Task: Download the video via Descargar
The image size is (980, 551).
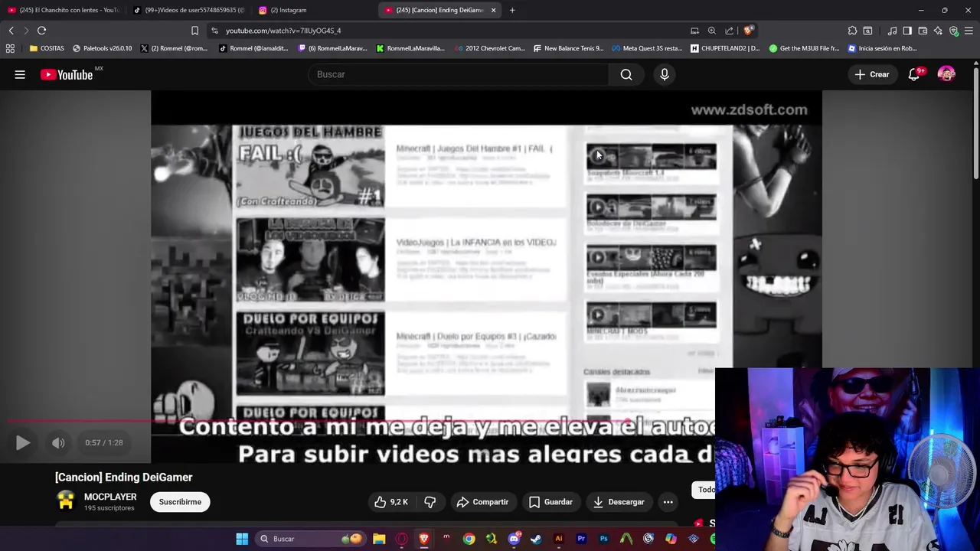Action: tap(619, 502)
